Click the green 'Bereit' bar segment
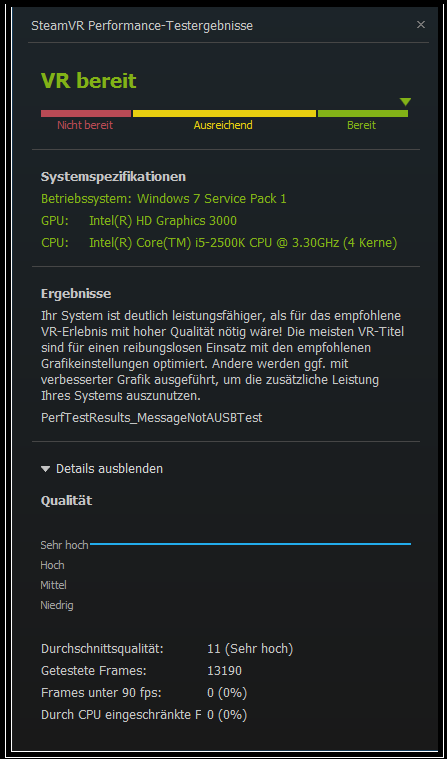Viewport: 447px width, 759px height. click(x=363, y=113)
